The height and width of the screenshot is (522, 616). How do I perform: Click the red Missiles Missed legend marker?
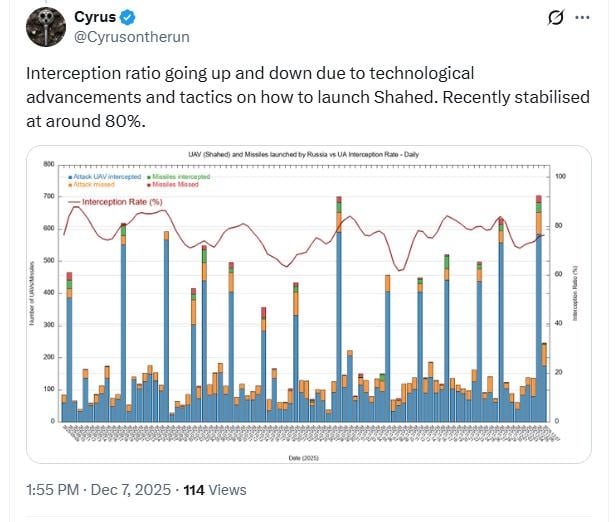click(x=149, y=184)
